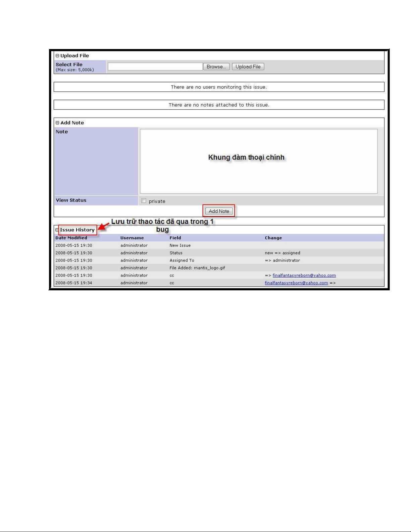Screen dimensions: 411x532
Task: Click the Change column header
Action: (273, 238)
